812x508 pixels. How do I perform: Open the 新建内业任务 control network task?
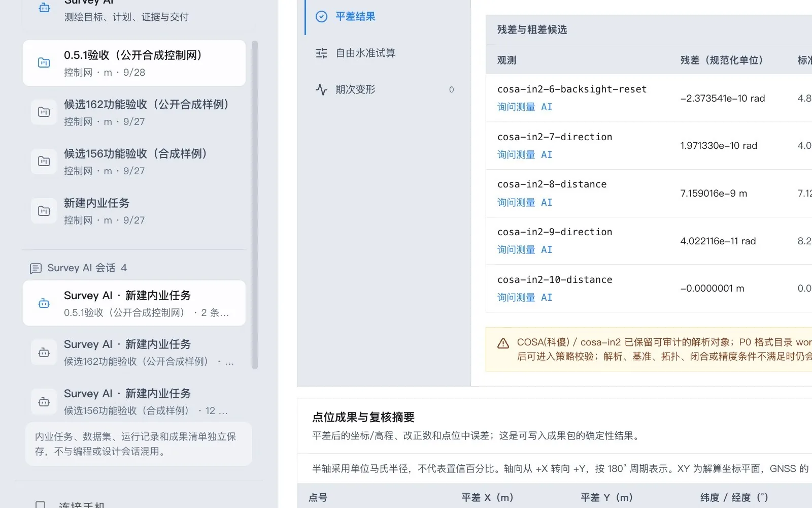pyautogui.click(x=134, y=211)
